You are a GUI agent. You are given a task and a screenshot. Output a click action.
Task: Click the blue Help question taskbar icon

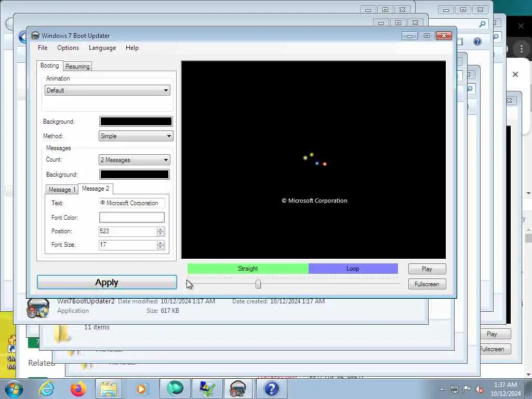tap(271, 389)
